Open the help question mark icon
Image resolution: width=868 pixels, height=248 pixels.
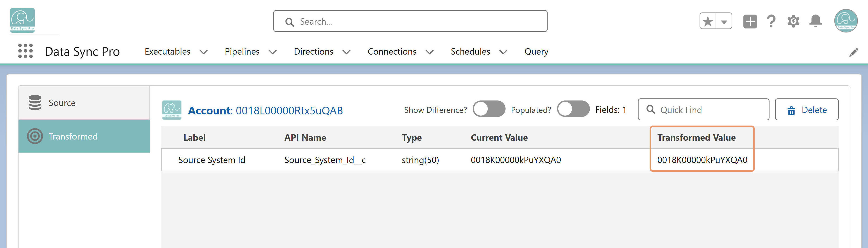coord(771,21)
